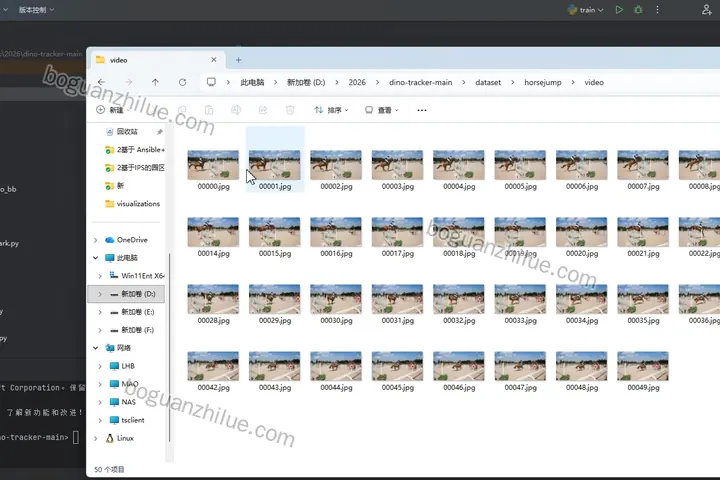Click horsejump in the address breadcrumb
The height and width of the screenshot is (480, 720).
coord(543,82)
